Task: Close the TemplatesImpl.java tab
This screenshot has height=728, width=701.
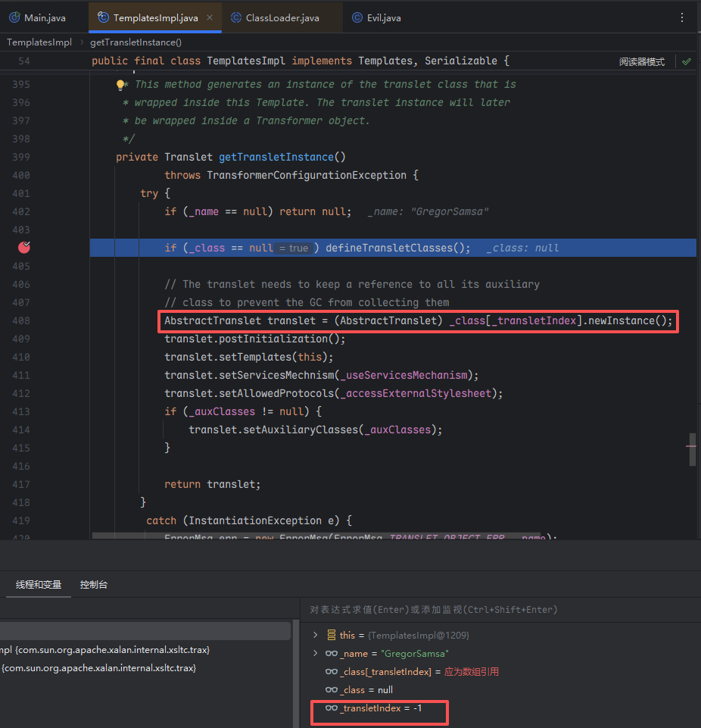Action: (x=210, y=17)
